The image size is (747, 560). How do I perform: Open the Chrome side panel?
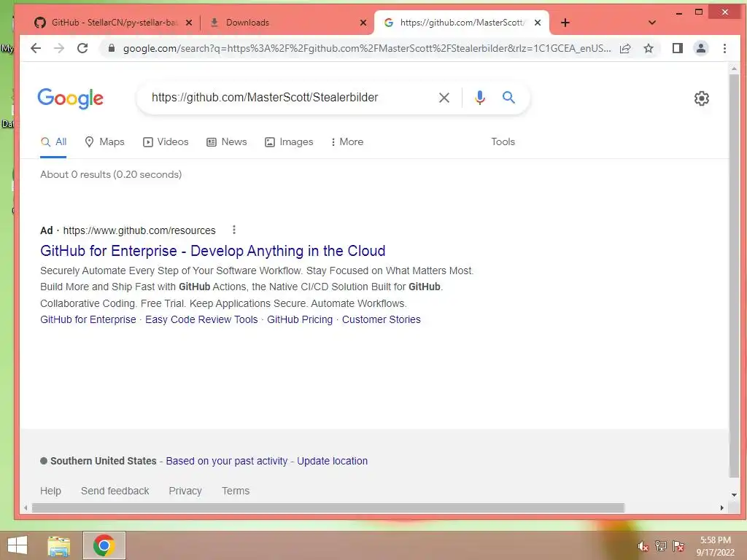pos(678,48)
